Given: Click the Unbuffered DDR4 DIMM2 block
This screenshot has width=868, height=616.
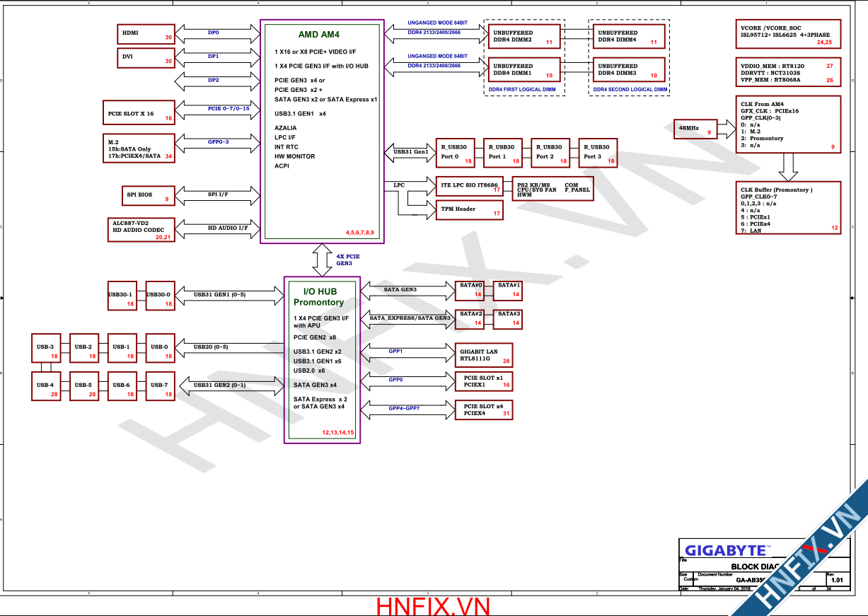Looking at the screenshot, I should pyautogui.click(x=524, y=37).
